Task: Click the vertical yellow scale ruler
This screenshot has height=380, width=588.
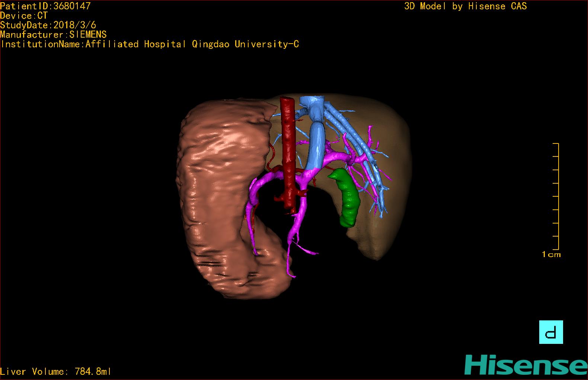Action: tap(557, 196)
